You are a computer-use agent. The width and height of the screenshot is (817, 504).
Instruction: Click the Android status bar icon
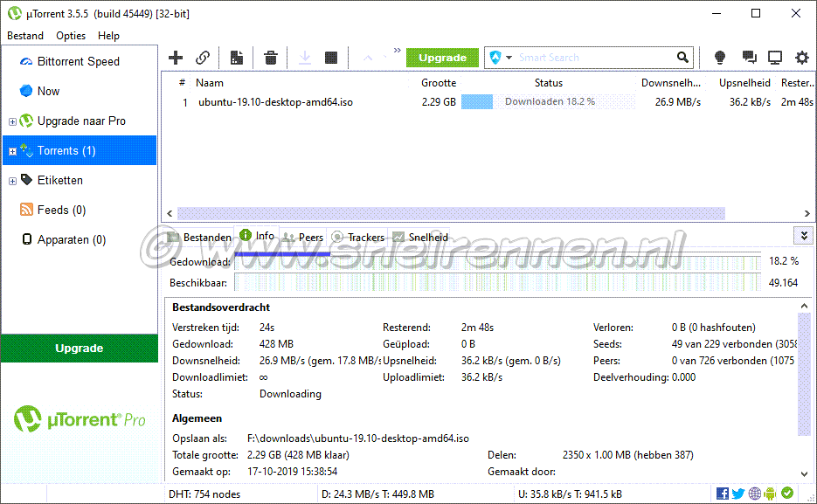point(770,494)
